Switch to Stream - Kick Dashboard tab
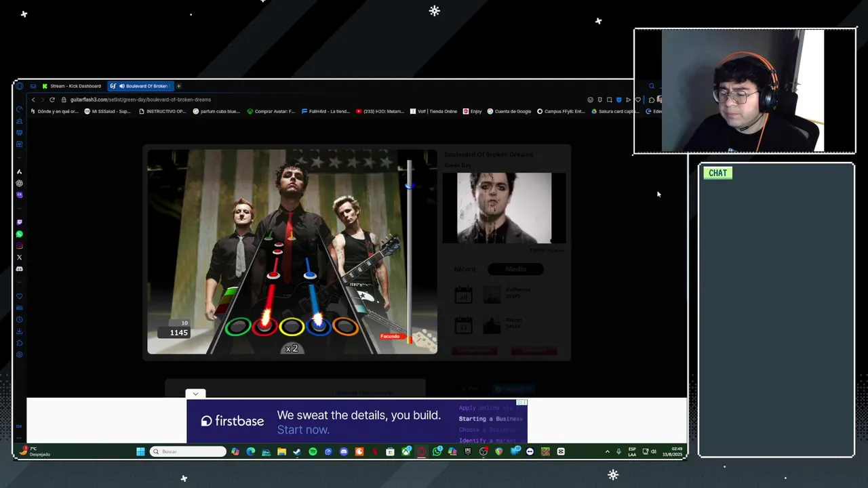868x488 pixels. [x=71, y=86]
